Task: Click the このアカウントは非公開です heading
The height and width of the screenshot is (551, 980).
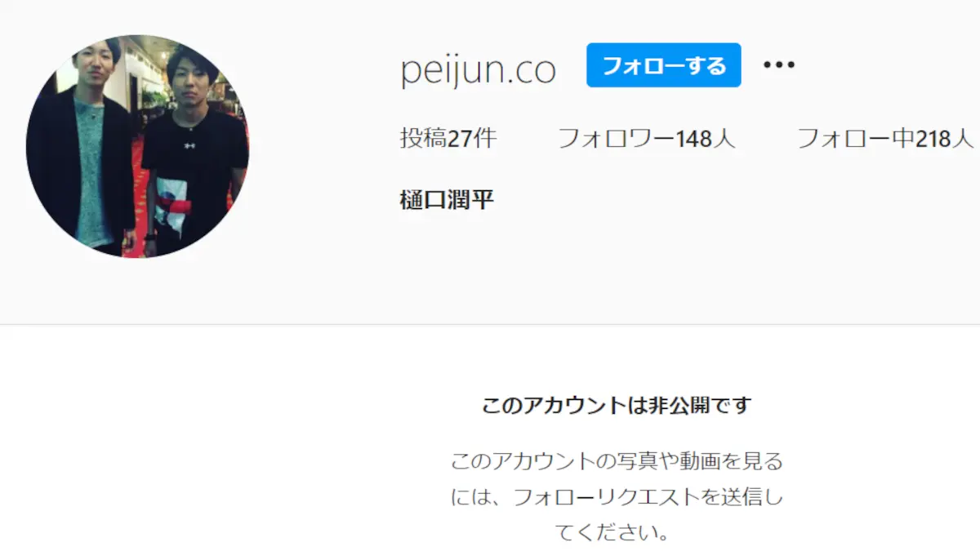Action: click(x=617, y=405)
